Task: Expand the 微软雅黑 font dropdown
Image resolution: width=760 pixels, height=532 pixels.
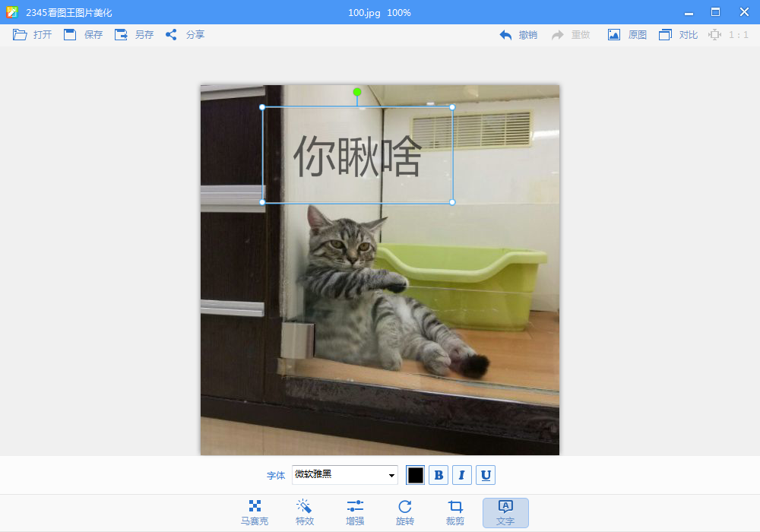Action: [392, 475]
